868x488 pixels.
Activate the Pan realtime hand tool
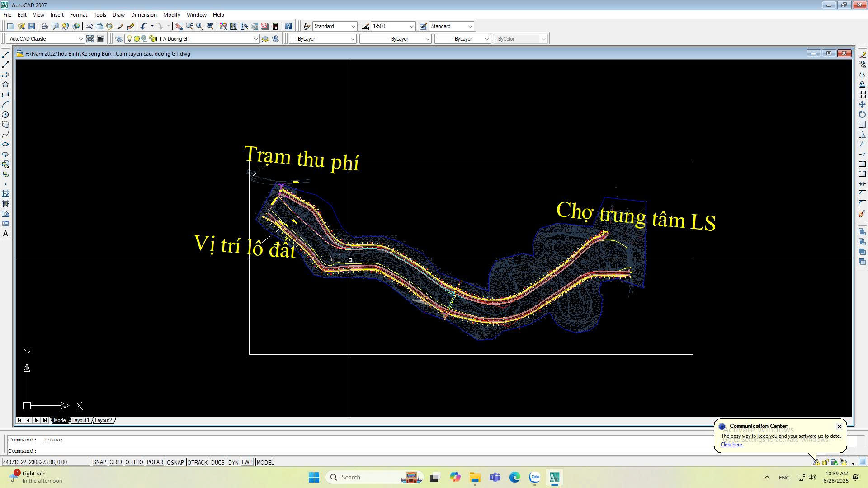pos(179,26)
